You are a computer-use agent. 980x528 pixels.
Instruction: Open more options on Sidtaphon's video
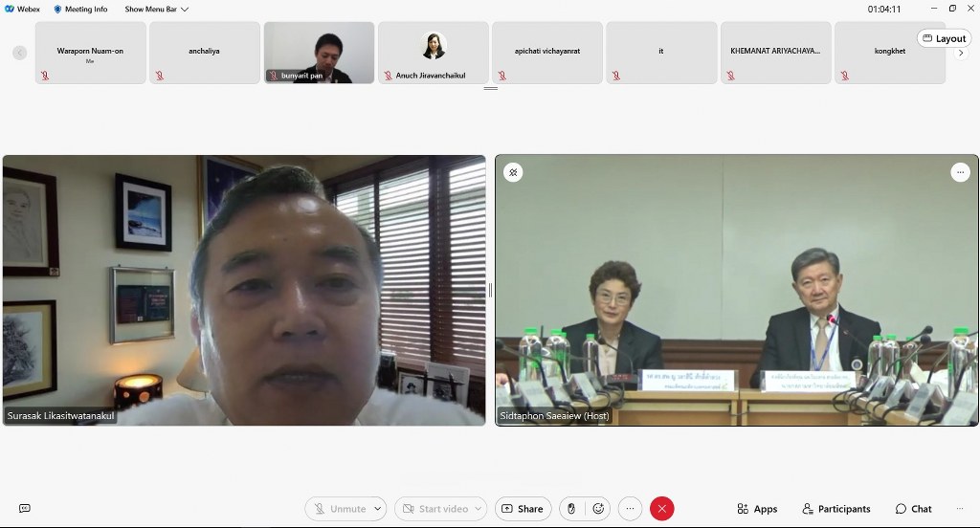coord(960,172)
